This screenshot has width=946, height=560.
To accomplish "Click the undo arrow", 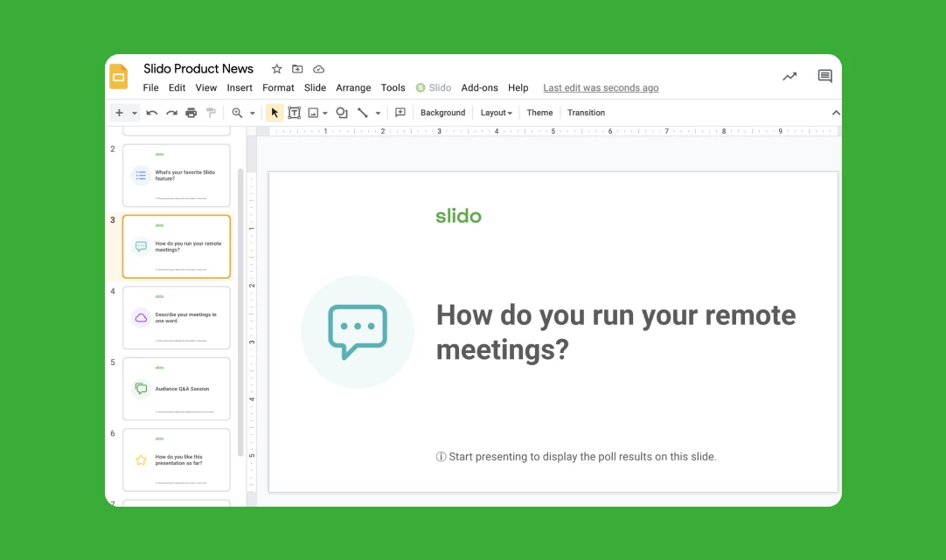I will 151,113.
